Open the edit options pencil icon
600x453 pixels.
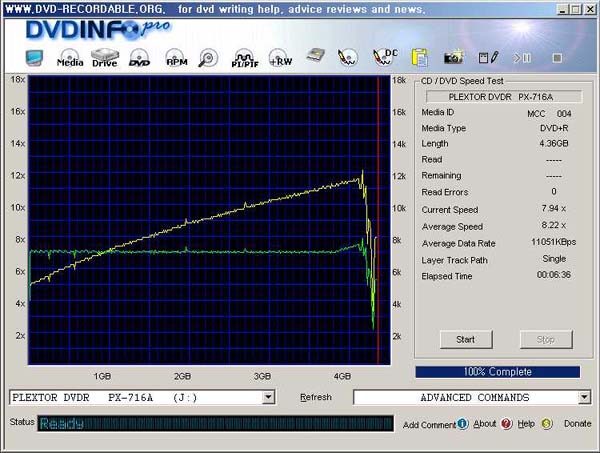point(489,57)
